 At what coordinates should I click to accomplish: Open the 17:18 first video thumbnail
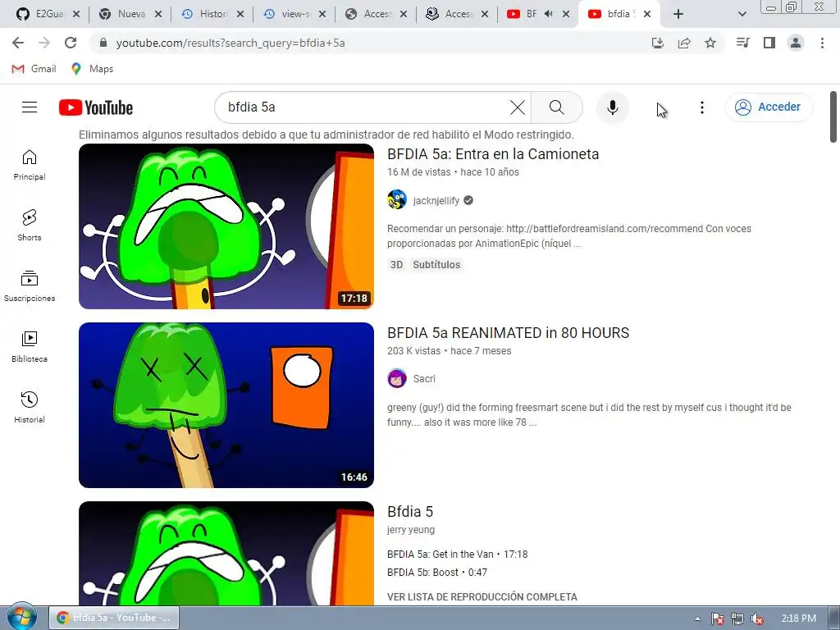pos(226,226)
